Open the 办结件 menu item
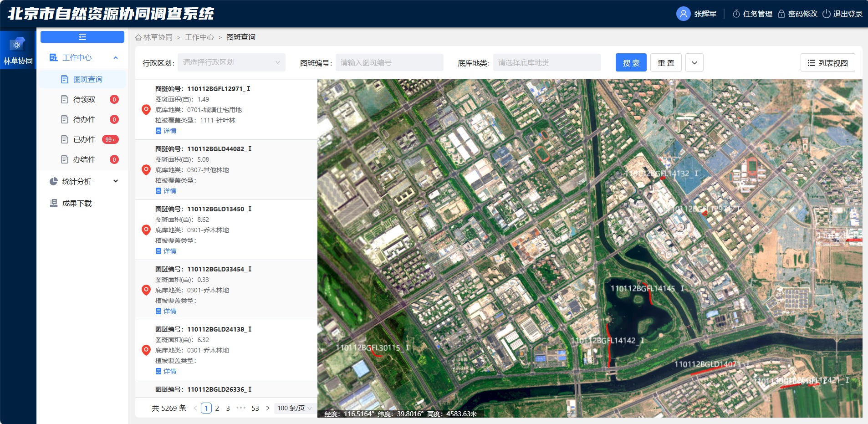The width and height of the screenshot is (868, 424). (82, 159)
